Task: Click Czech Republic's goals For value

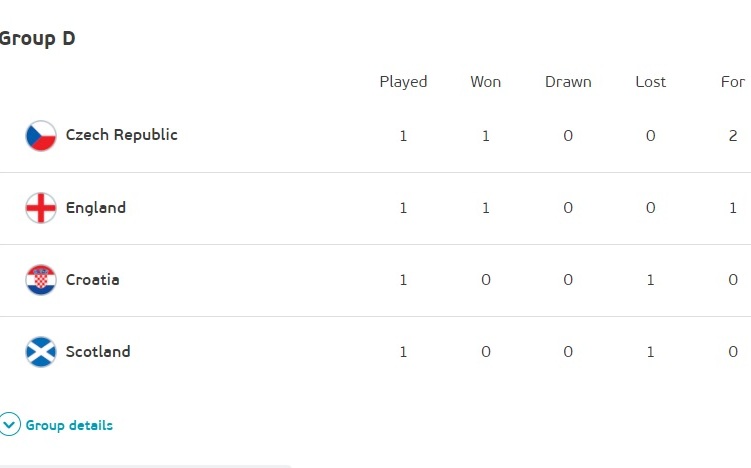Action: coord(733,136)
